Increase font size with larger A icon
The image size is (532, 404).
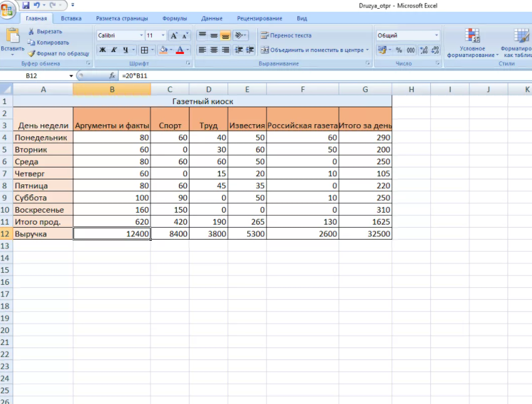(x=174, y=35)
